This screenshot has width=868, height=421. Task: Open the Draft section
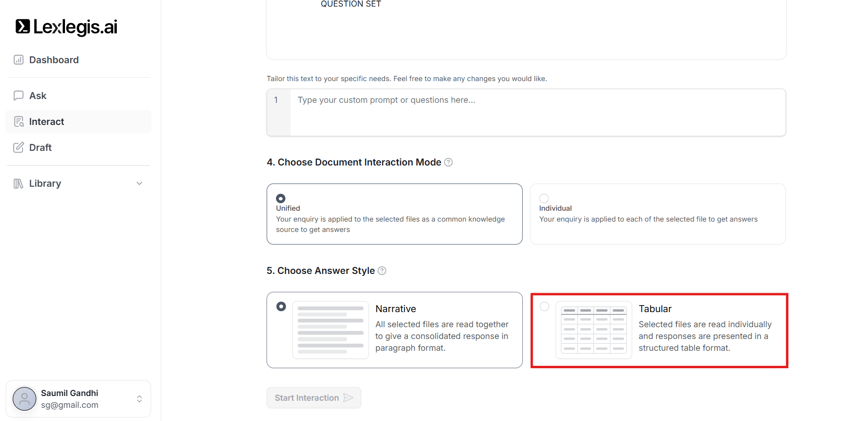pyautogui.click(x=41, y=148)
